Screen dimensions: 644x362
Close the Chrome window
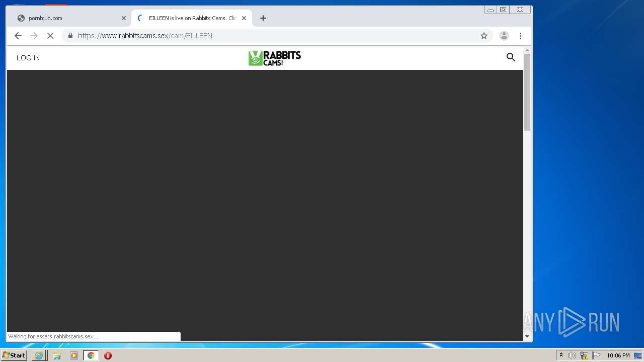[520, 10]
